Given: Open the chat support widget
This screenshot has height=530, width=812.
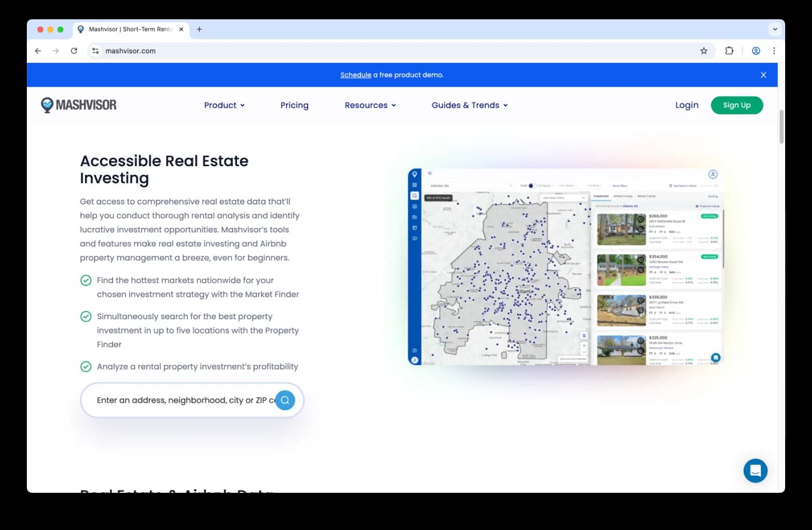Looking at the screenshot, I should point(755,471).
